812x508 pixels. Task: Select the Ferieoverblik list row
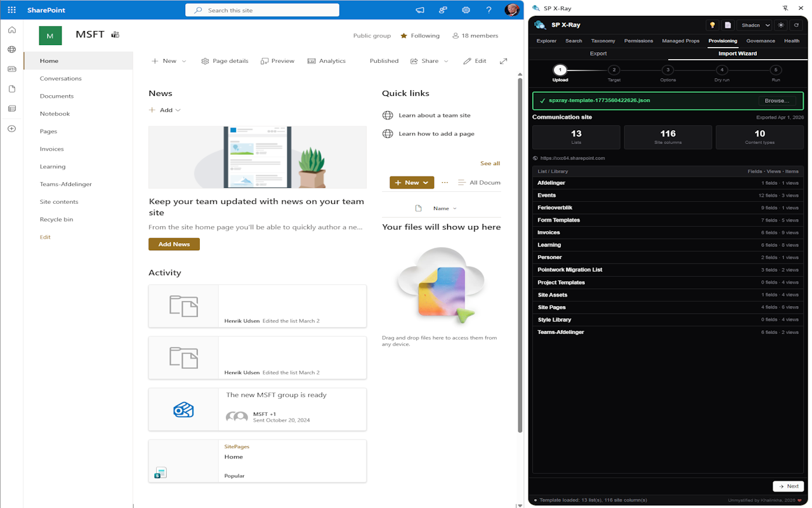(668, 208)
